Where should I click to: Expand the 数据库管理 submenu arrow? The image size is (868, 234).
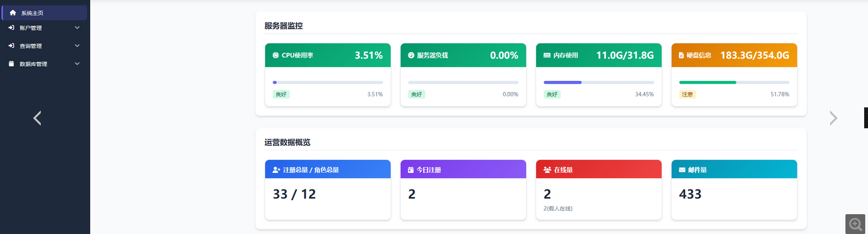(77, 64)
